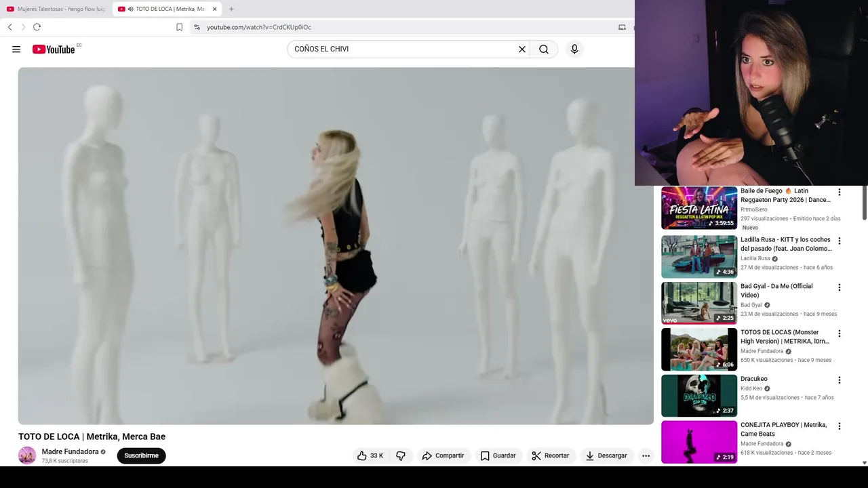This screenshot has height=488, width=868.
Task: Open Madre Fundadora channel avatar
Action: point(27,455)
